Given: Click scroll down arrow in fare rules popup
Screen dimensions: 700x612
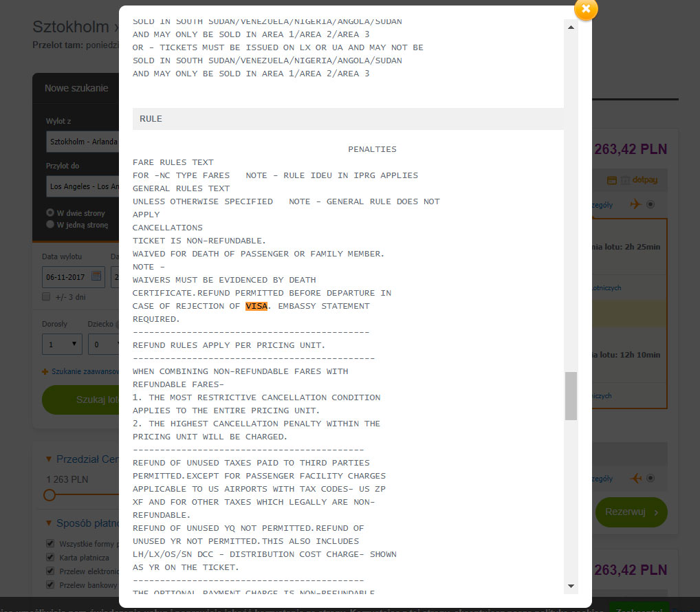Looking at the screenshot, I should point(571,586).
